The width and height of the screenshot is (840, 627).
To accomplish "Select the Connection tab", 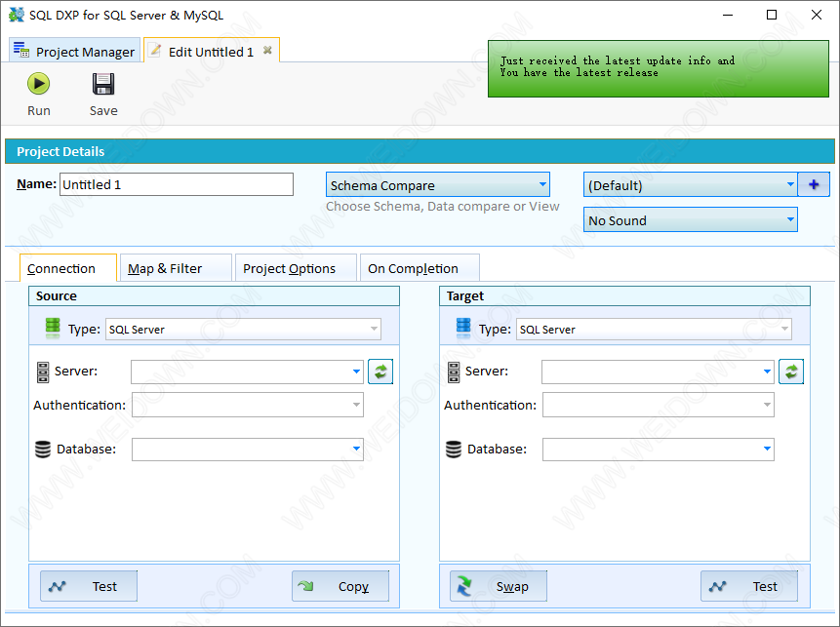I will coord(68,268).
